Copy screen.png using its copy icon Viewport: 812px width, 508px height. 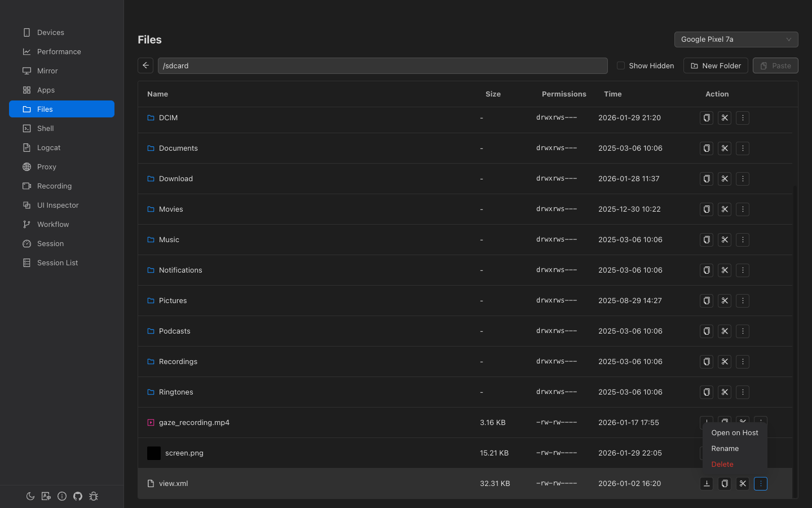[x=725, y=453]
